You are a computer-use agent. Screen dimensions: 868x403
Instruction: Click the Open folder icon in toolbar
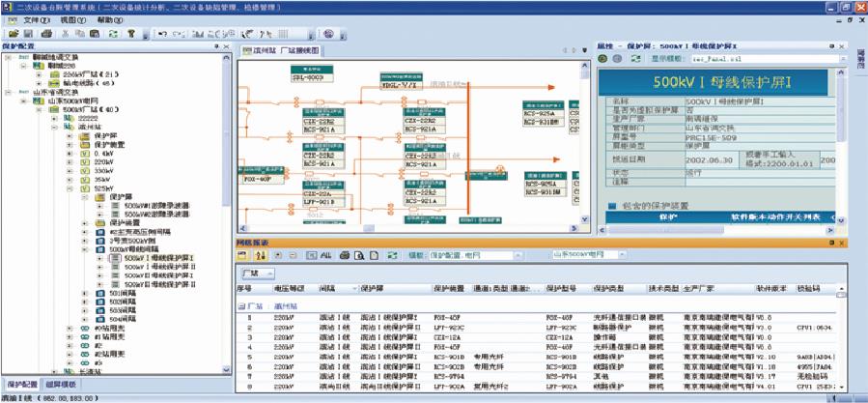click(x=14, y=33)
